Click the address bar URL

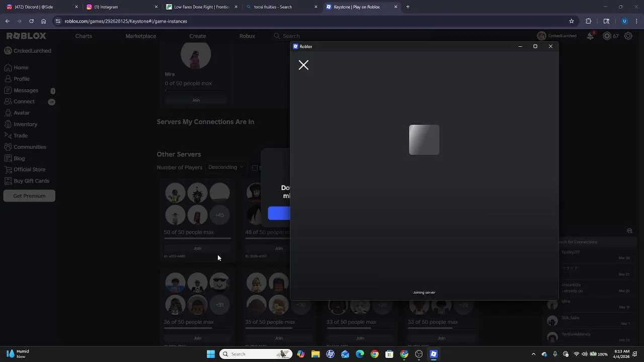[x=126, y=21]
